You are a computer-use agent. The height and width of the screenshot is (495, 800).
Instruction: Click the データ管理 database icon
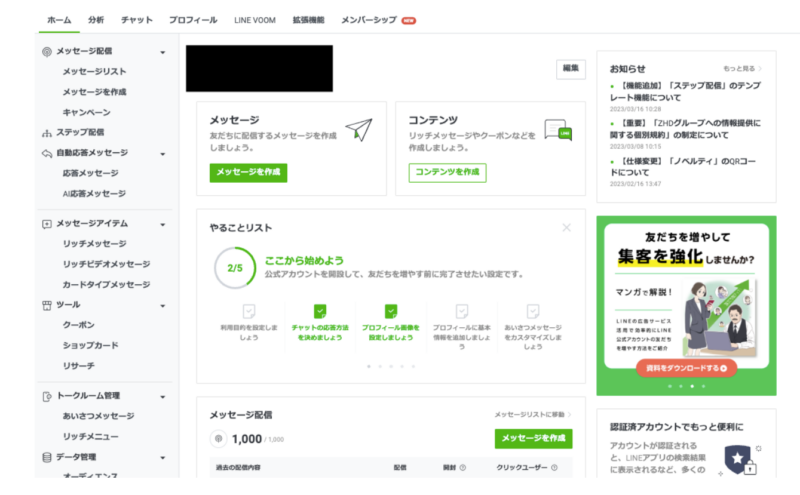click(x=47, y=457)
